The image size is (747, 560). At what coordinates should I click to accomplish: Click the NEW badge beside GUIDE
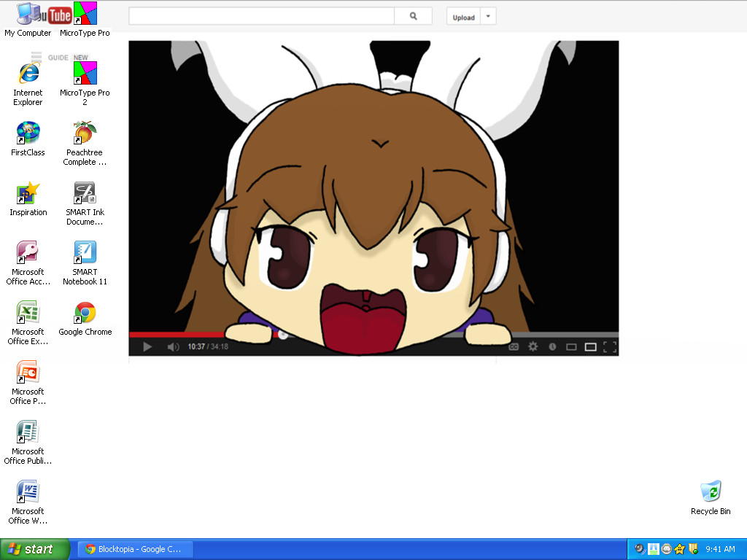click(x=80, y=58)
